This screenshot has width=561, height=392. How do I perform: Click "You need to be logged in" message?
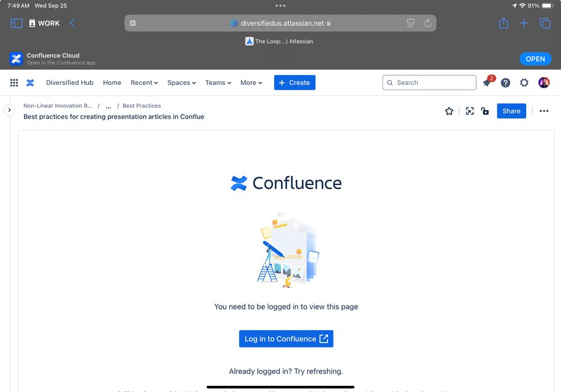(x=286, y=307)
